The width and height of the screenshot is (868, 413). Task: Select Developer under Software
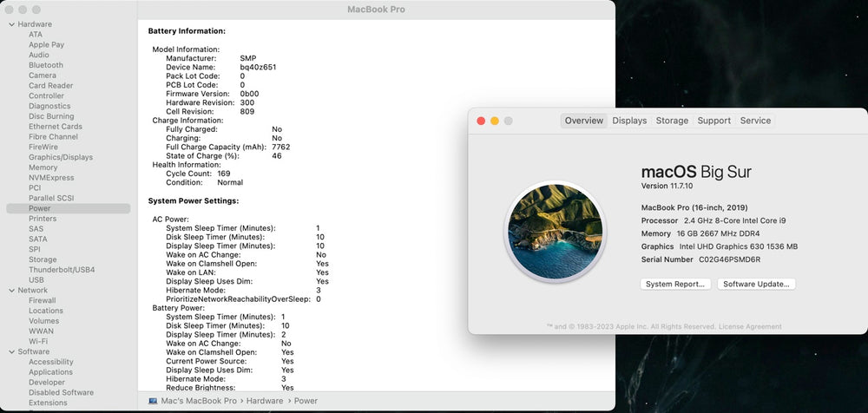click(47, 382)
